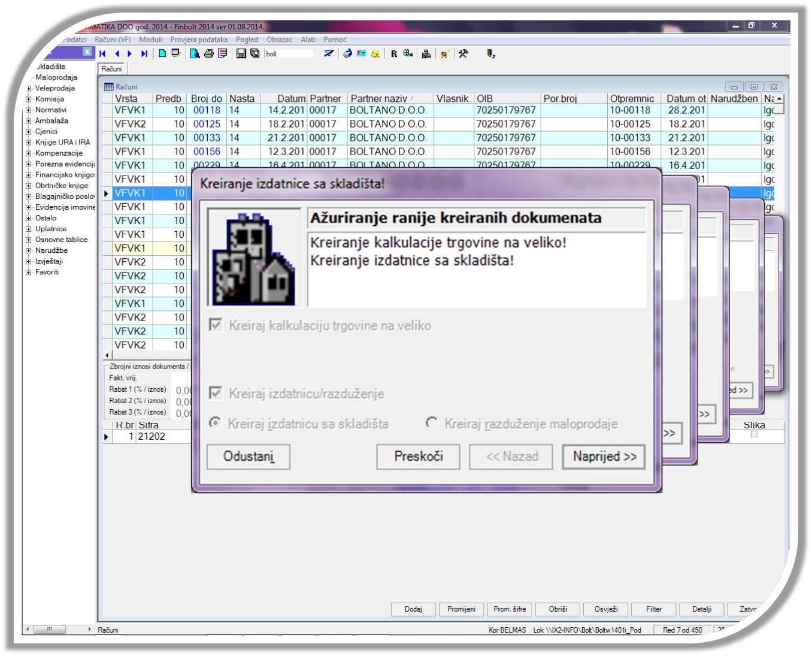Open the Provjera podataka menu
Viewport: 812px width, 656px height.
tap(199, 40)
